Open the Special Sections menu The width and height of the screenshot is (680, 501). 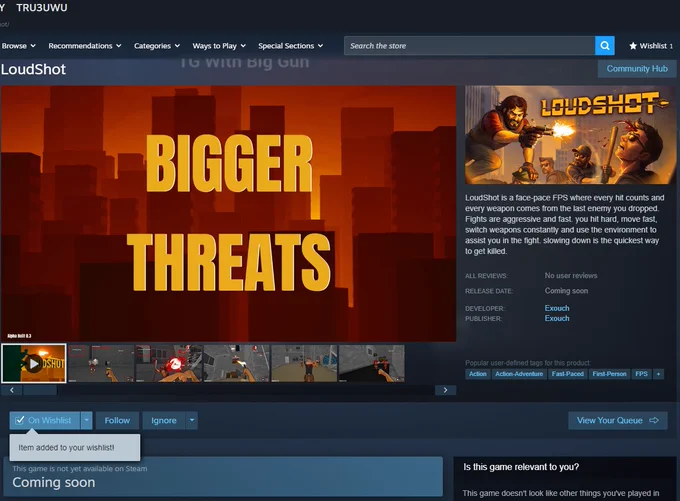[x=290, y=46]
